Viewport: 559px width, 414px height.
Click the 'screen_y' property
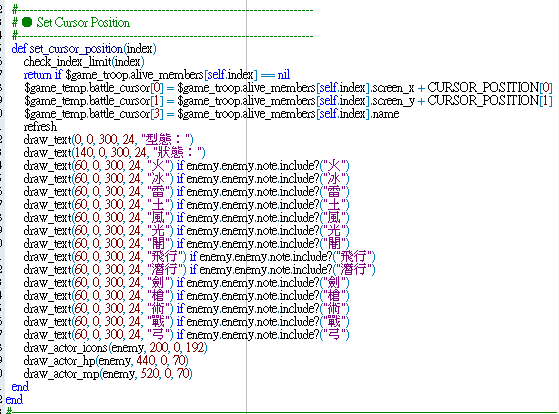pyautogui.click(x=394, y=101)
